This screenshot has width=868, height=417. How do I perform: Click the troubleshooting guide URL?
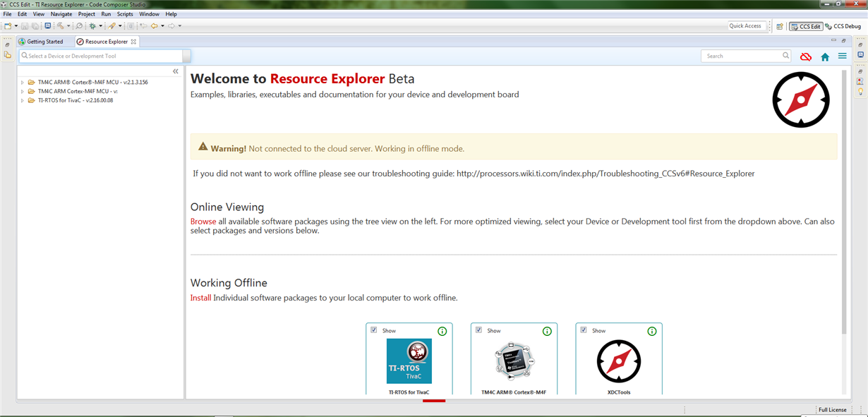605,174
